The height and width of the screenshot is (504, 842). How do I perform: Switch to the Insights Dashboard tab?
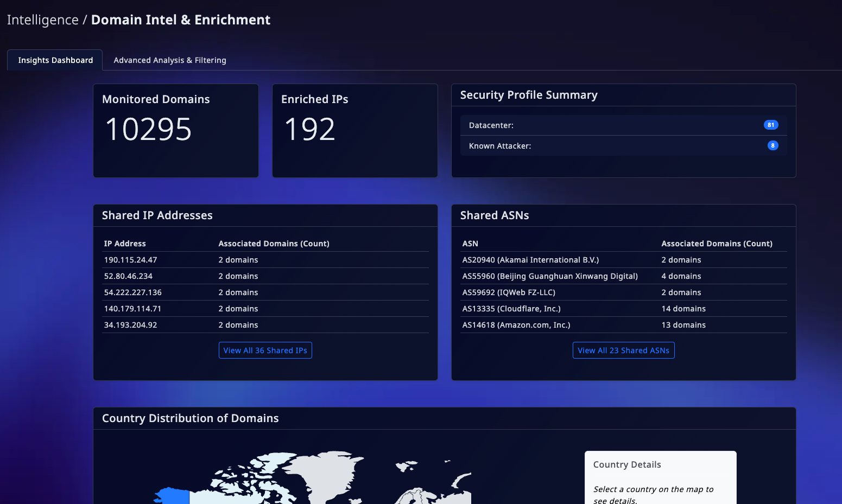(55, 60)
